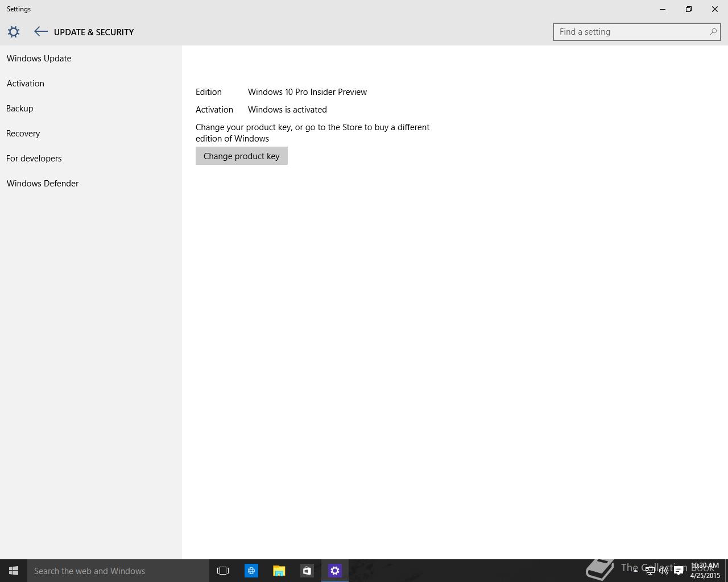Click the Settings app taskbar icon
Image resolution: width=728 pixels, height=582 pixels.
pos(335,571)
